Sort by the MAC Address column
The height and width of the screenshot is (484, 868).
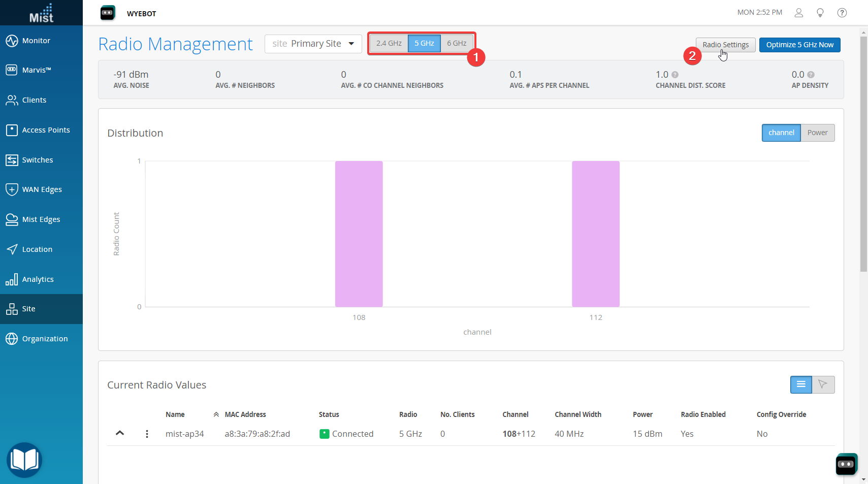click(245, 414)
